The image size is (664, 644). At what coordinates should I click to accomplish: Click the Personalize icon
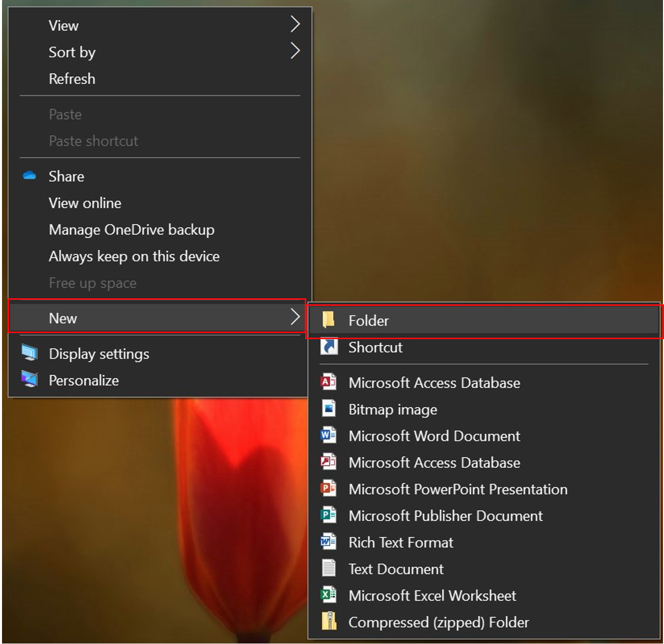tap(29, 380)
